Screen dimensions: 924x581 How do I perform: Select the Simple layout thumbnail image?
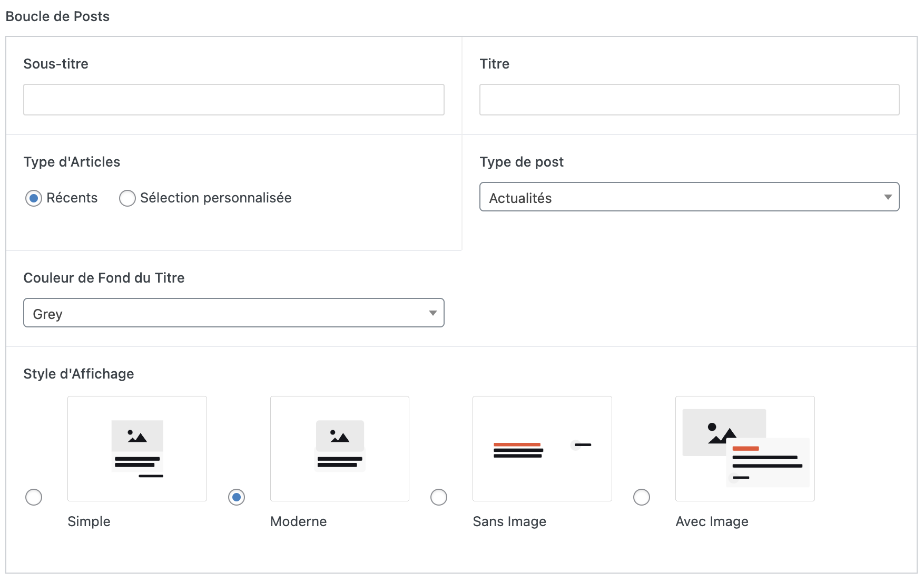tap(137, 448)
